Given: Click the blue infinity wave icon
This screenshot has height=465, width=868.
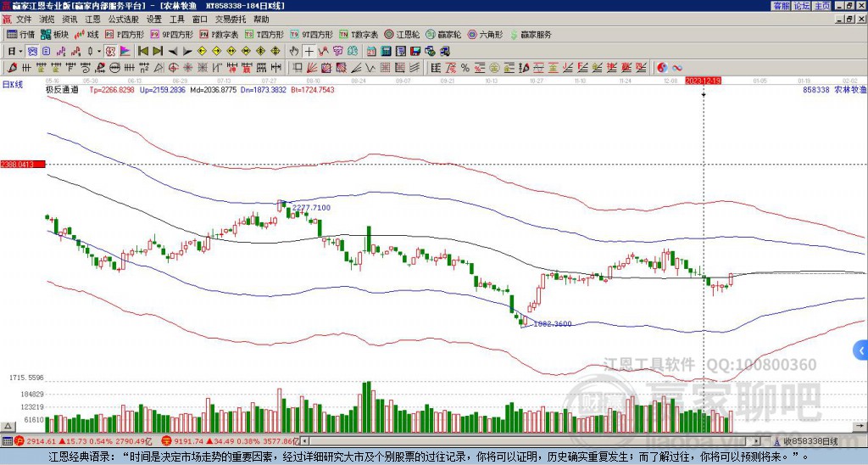Looking at the screenshot, I should click(677, 68).
